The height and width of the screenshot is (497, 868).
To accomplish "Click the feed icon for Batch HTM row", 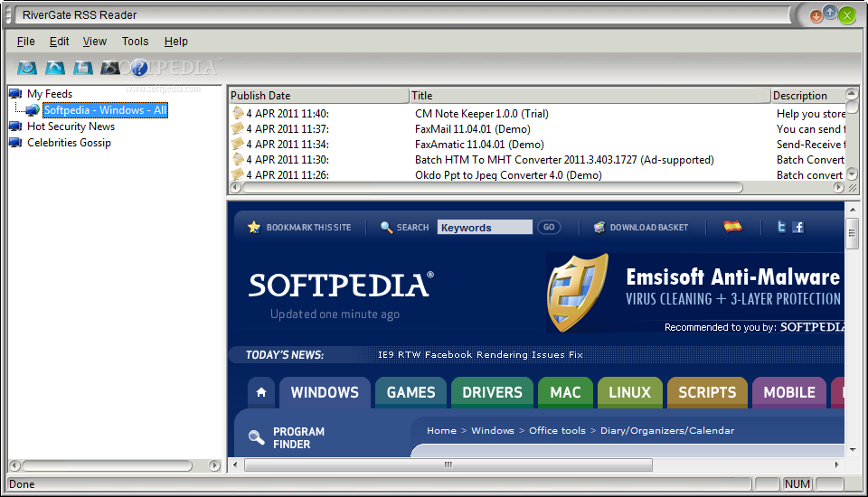I will 238,159.
